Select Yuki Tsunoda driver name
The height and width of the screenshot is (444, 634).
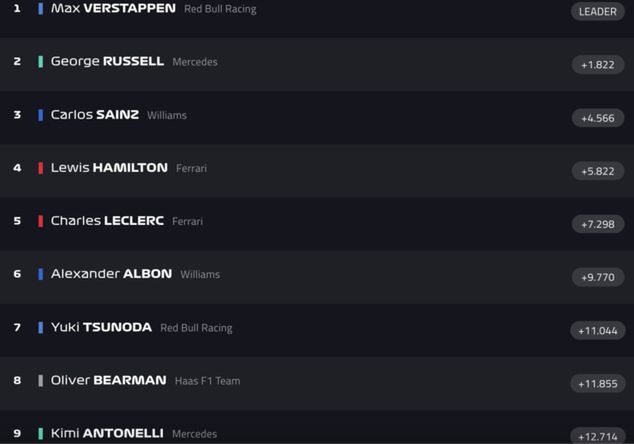point(101,327)
